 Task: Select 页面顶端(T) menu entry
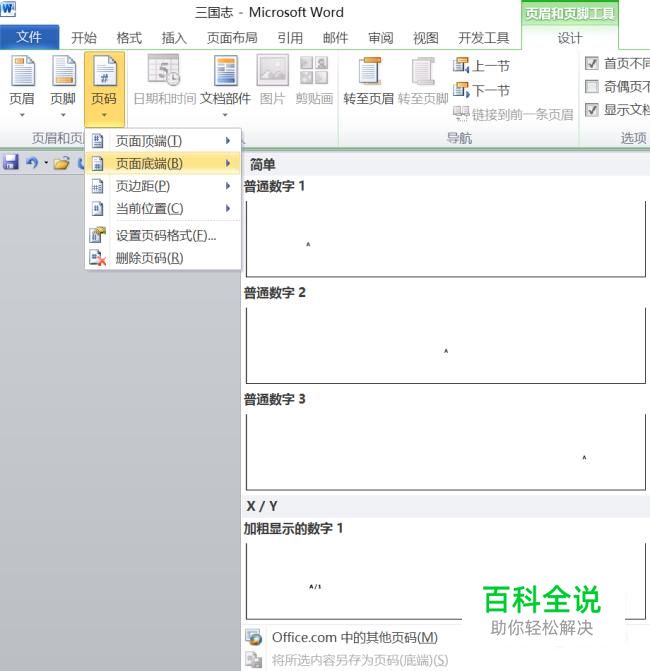pos(163,141)
